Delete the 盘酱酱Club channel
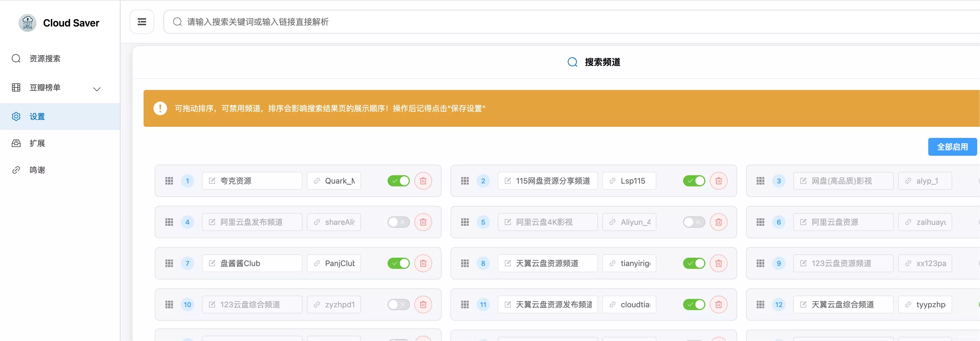The height and width of the screenshot is (341, 980). 423,263
